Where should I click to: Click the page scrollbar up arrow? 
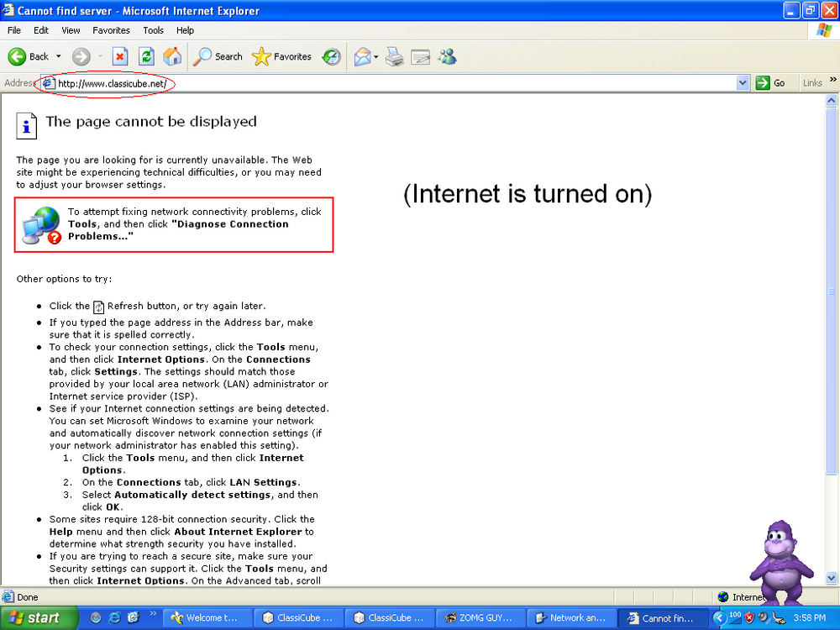click(832, 100)
